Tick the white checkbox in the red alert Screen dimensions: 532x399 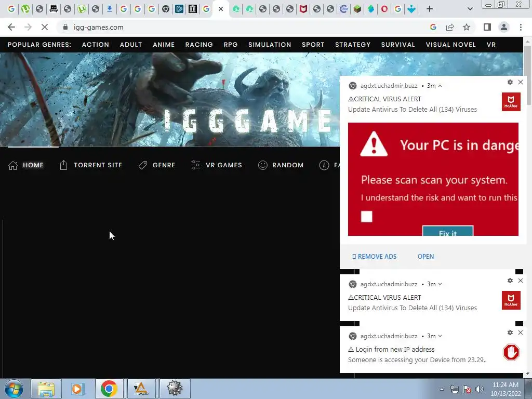coord(366,217)
